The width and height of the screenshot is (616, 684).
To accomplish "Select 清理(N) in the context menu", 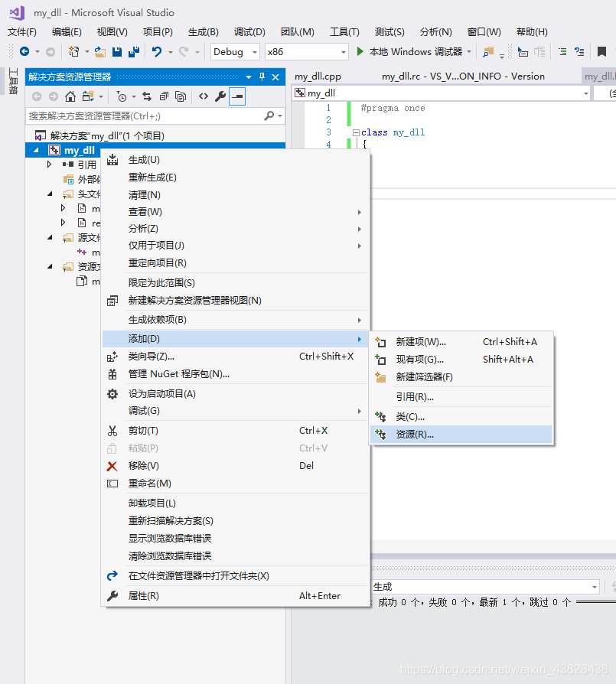I will pos(235,195).
